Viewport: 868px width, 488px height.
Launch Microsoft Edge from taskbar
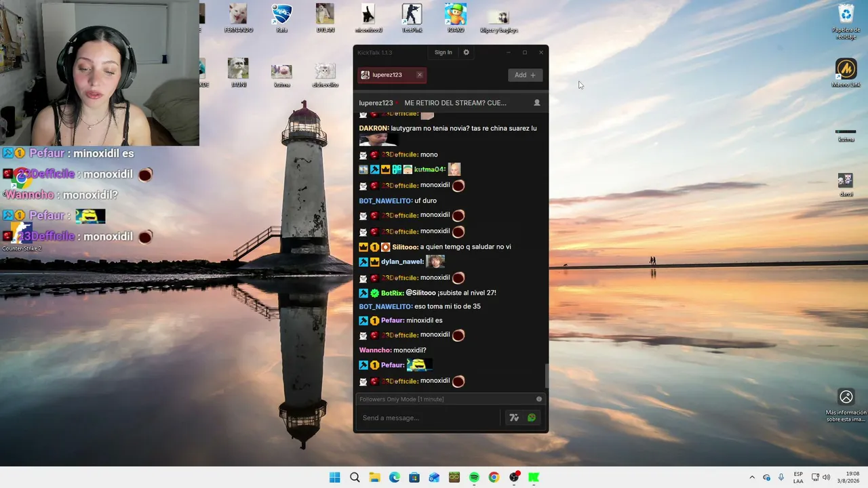pos(394,477)
